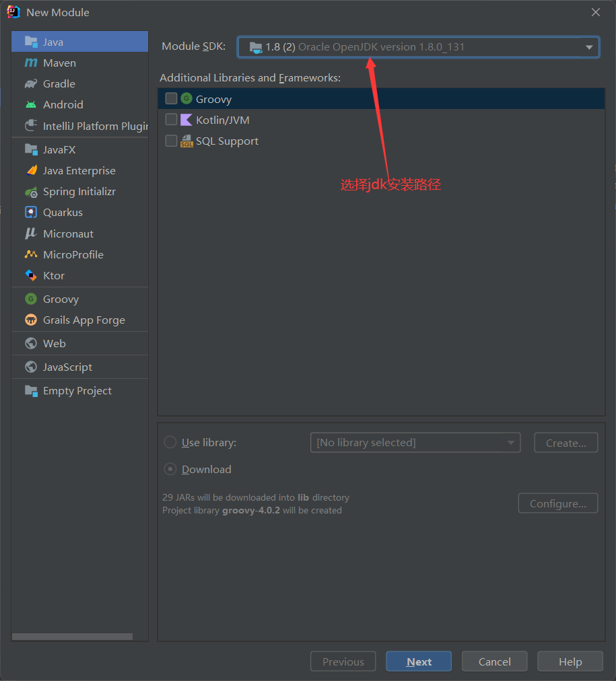The width and height of the screenshot is (616, 681).
Task: Select the Gradle elephant icon
Action: (x=31, y=84)
